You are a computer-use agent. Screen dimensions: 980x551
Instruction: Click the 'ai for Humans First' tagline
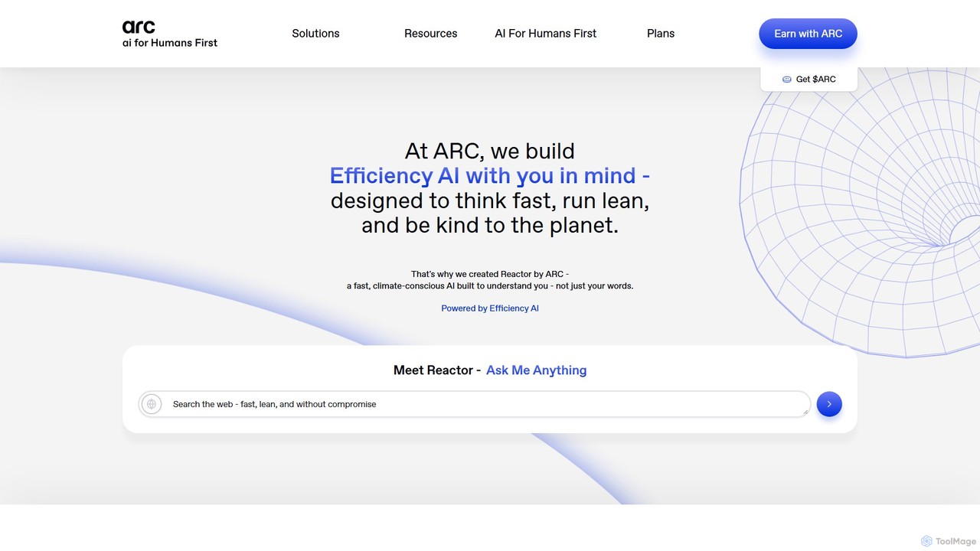170,43
